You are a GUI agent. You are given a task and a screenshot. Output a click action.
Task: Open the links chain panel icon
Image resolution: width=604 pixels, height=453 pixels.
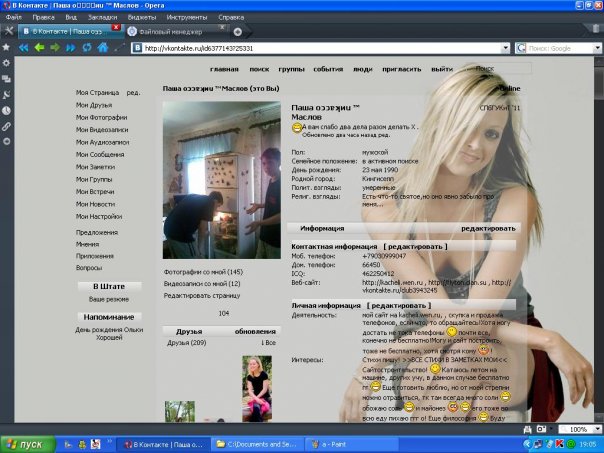[6, 126]
